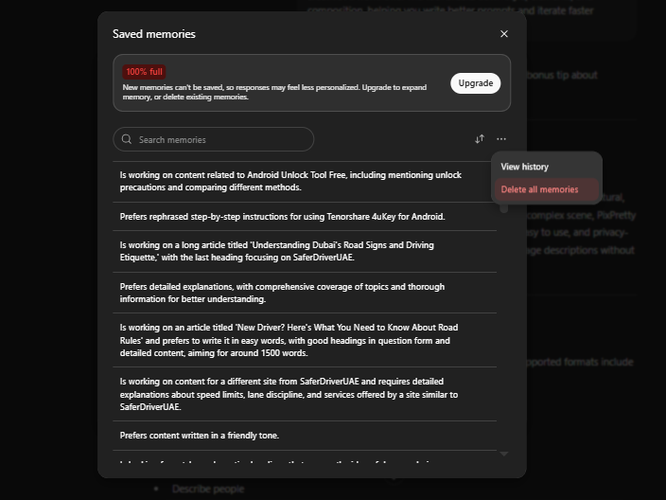Close the Saved memories dialog
Viewport: 666px width, 500px height.
[504, 34]
